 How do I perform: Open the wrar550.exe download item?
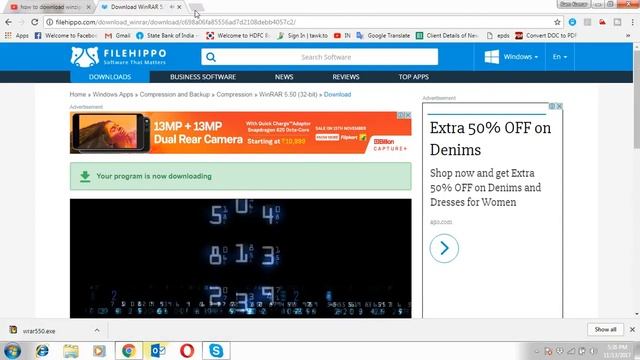click(x=39, y=331)
